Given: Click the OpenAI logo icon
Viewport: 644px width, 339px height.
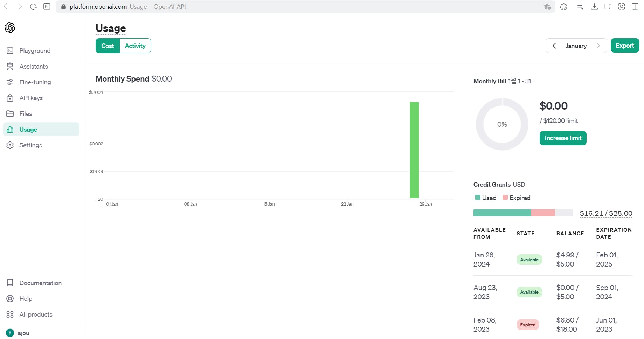Looking at the screenshot, I should 10,27.
